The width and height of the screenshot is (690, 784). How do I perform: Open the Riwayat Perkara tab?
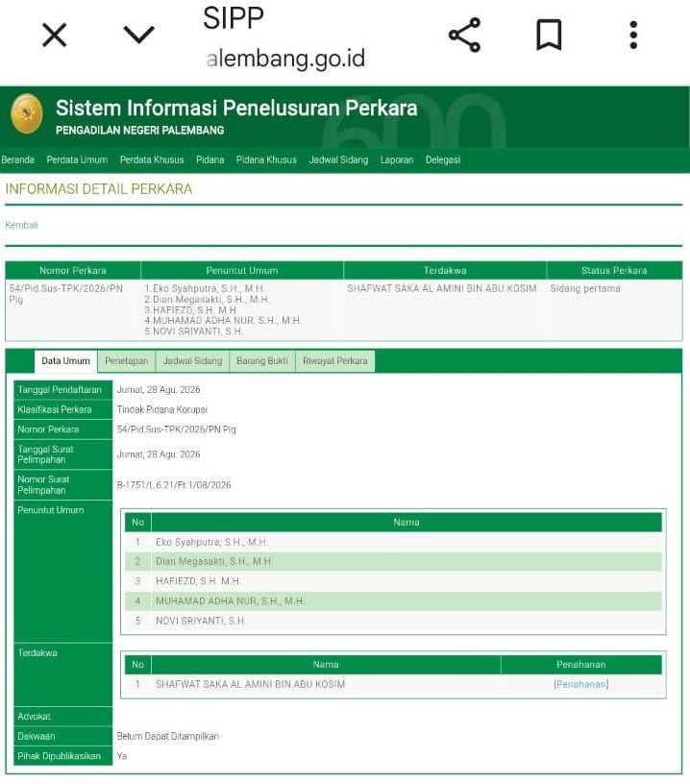click(x=335, y=361)
